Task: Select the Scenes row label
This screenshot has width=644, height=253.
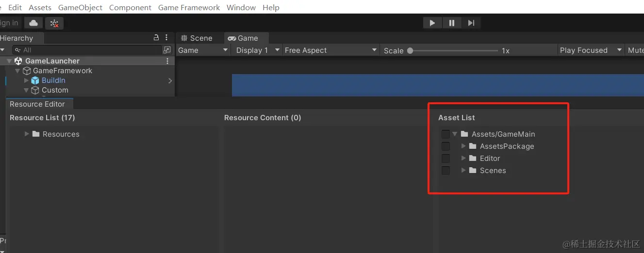Action: coord(493,170)
